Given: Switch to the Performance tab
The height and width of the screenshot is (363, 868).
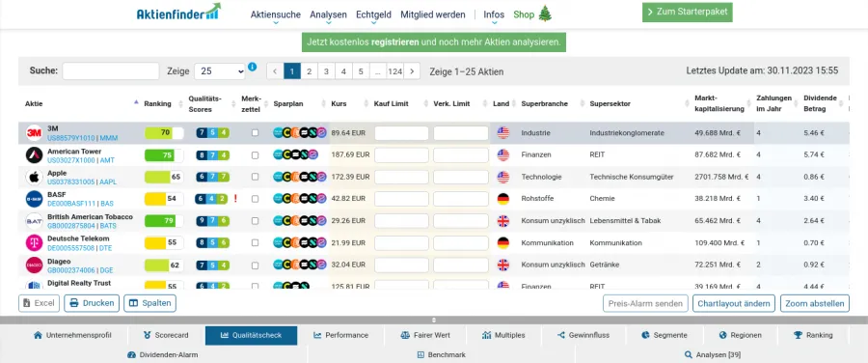Looking at the screenshot, I should (x=340, y=335).
